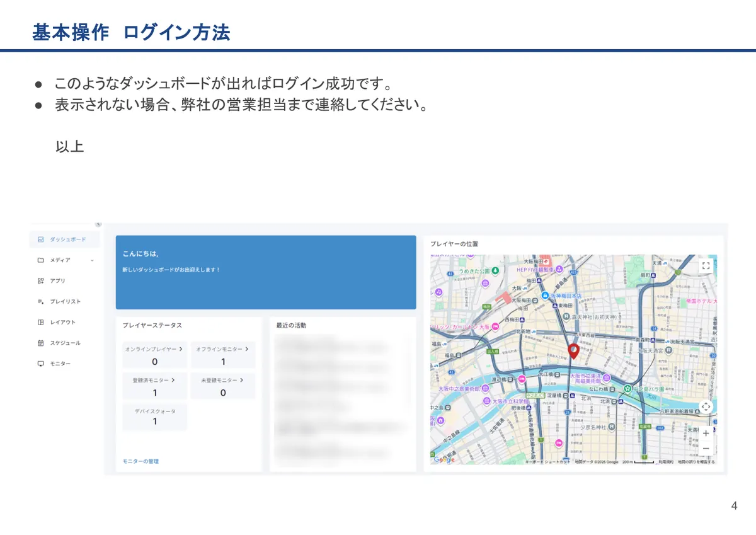Image resolution: width=756 pixels, height=535 pixels.
Task: Click the red player location pin
Action: click(x=573, y=351)
